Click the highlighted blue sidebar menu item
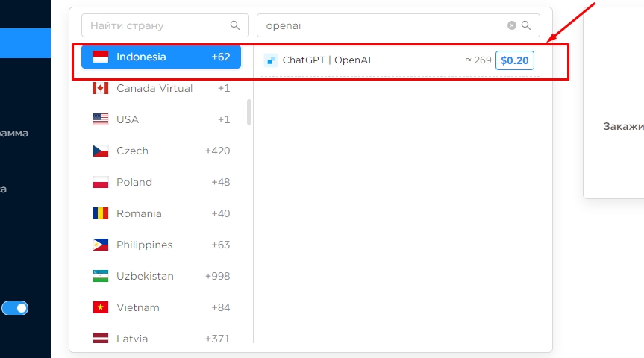The width and height of the screenshot is (644, 358). pos(25,43)
